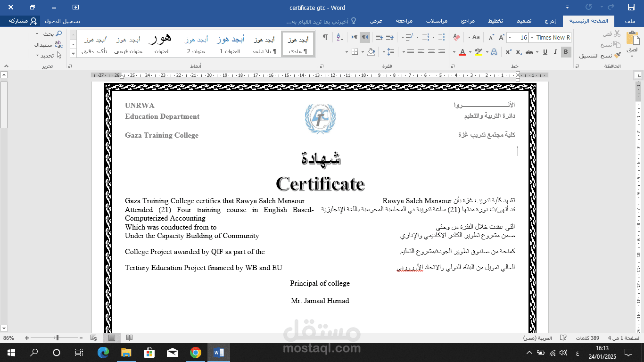
Task: Apply Superscript formatting
Action: click(509, 52)
